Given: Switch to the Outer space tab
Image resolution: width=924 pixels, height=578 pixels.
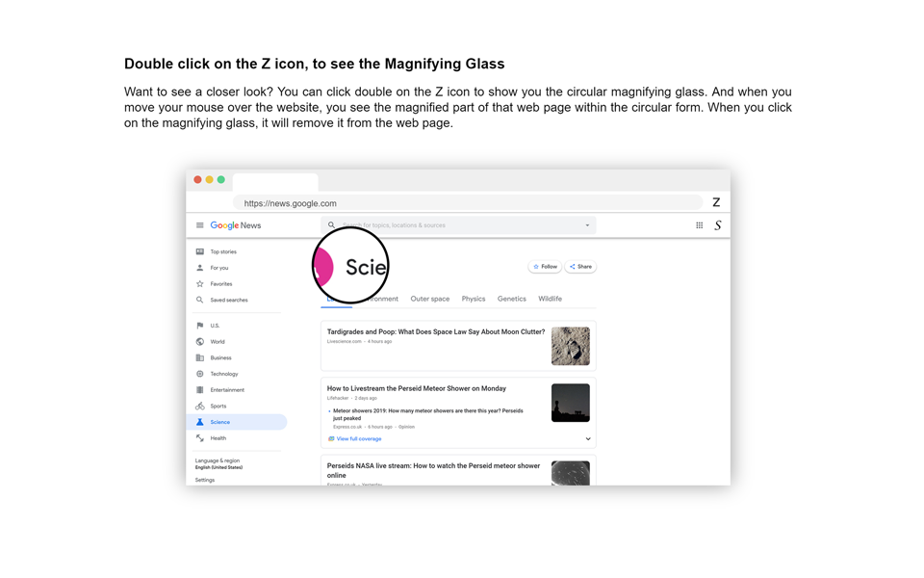Looking at the screenshot, I should (x=429, y=299).
